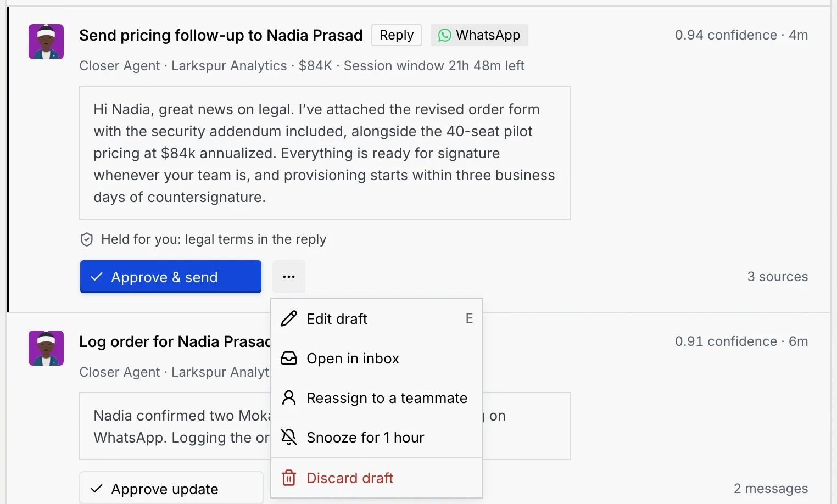837x504 pixels.
Task: Click the 0.94 confidence · 4m label
Action: 741,35
